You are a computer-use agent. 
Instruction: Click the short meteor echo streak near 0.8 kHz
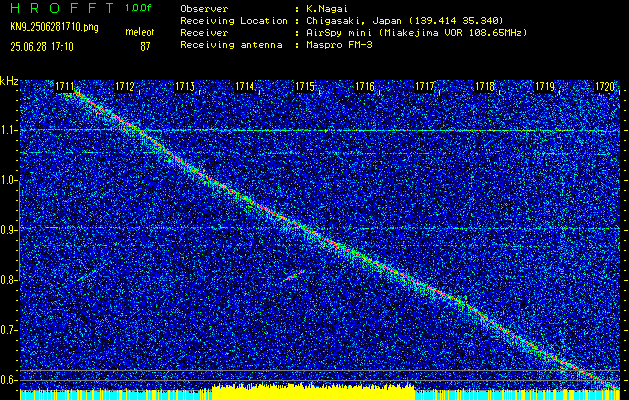coord(293,276)
